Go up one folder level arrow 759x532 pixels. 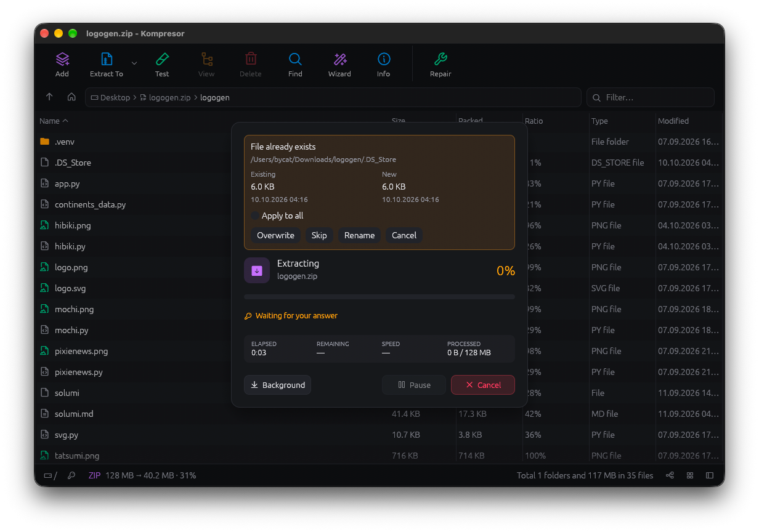[49, 97]
